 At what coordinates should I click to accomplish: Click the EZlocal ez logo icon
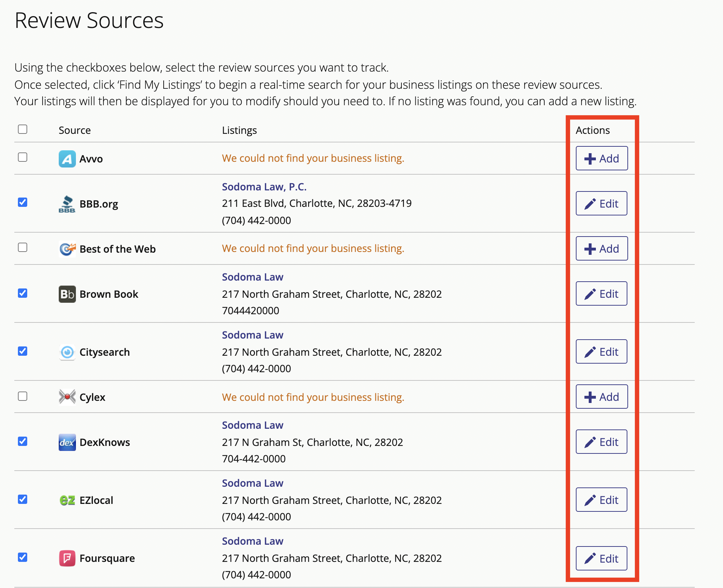click(67, 500)
